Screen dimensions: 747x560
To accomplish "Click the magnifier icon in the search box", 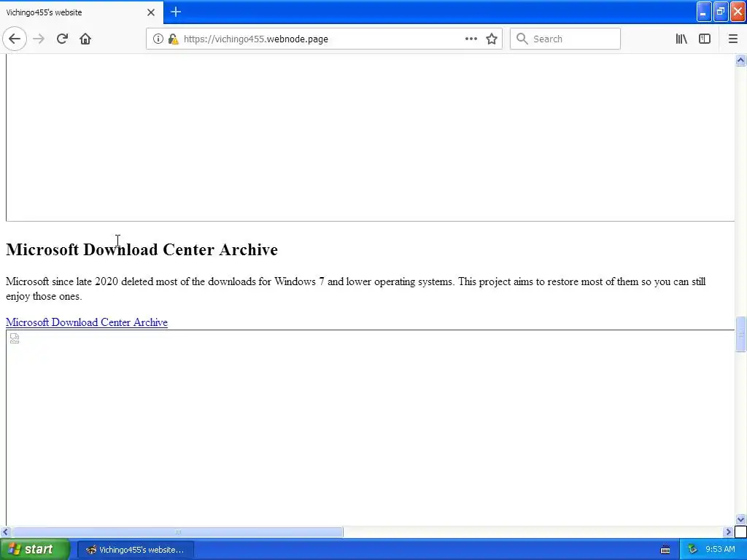I will 522,39.
